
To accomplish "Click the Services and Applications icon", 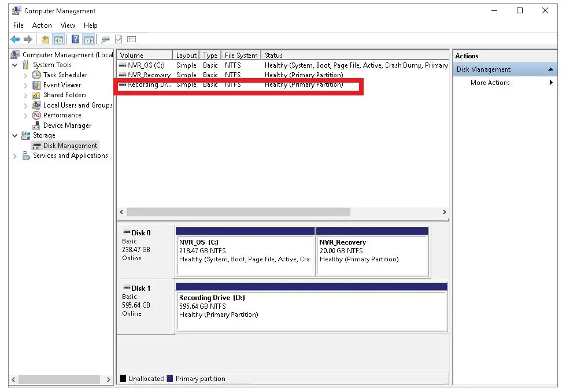I will pos(26,156).
